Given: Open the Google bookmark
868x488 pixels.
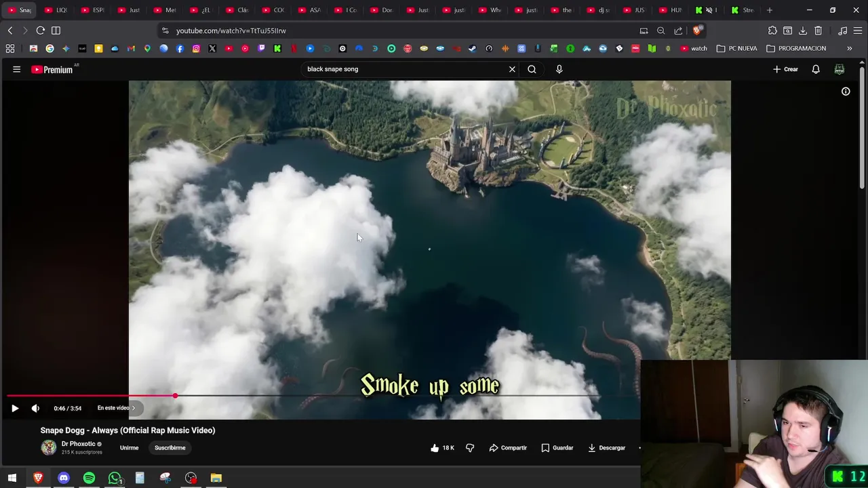Looking at the screenshot, I should pos(50,49).
